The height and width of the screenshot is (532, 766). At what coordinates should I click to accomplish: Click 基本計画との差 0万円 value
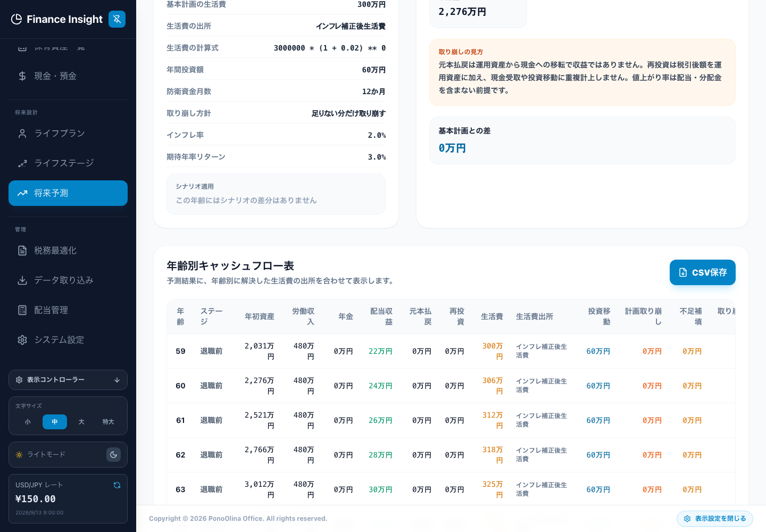[x=452, y=148]
